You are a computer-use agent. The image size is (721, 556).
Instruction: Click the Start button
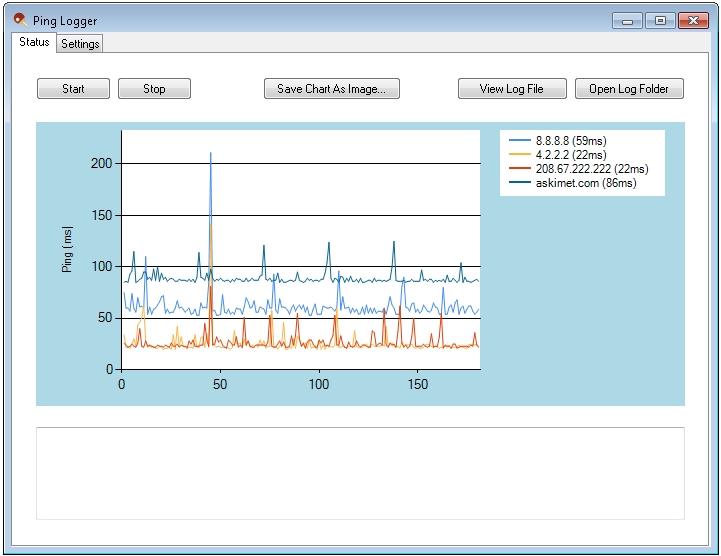point(74,89)
